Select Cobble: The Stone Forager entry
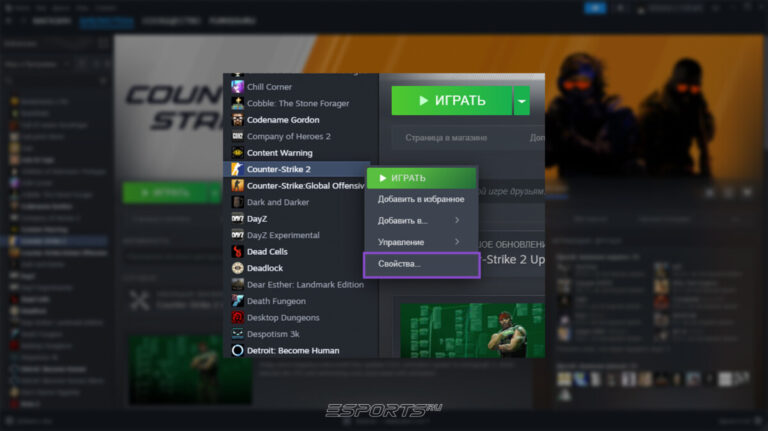Image resolution: width=768 pixels, height=431 pixels. pos(298,103)
